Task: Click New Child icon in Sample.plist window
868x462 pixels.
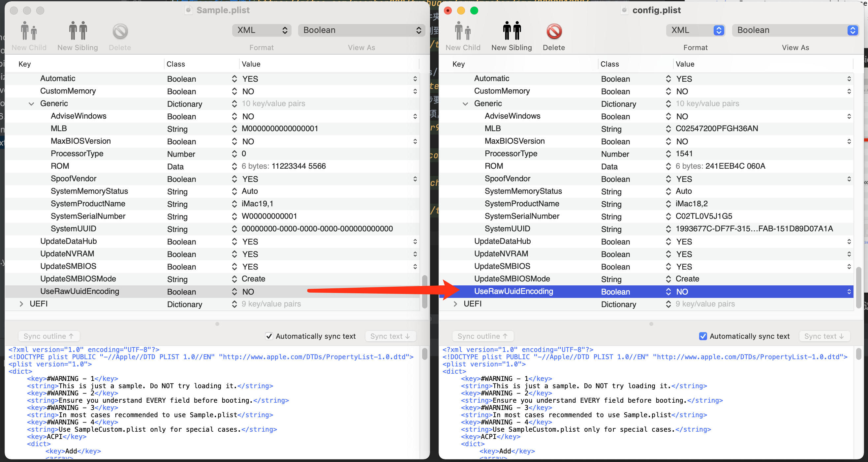Action: pyautogui.click(x=29, y=31)
